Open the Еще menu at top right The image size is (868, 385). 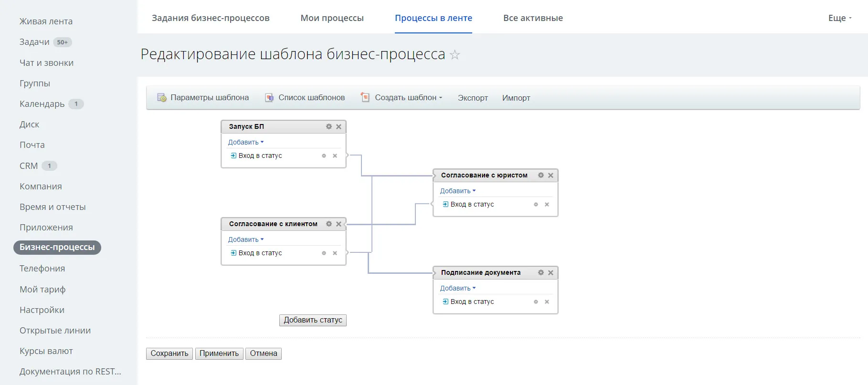[x=839, y=18]
